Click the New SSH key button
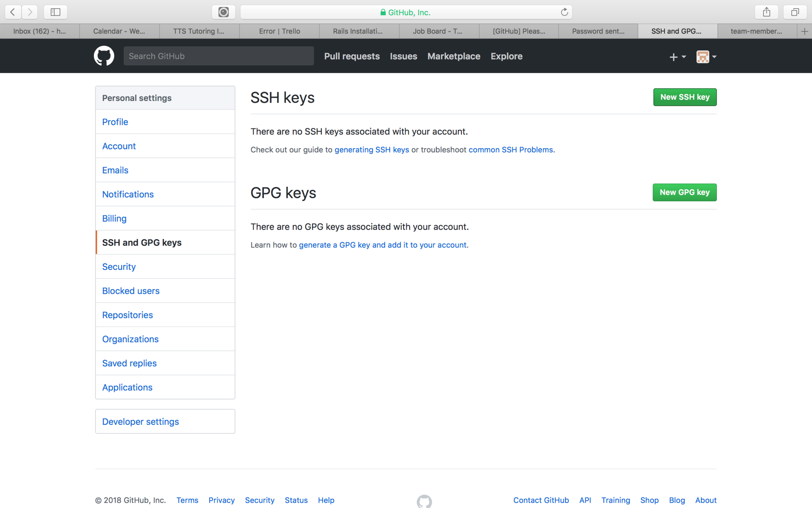The width and height of the screenshot is (812, 508). 685,97
